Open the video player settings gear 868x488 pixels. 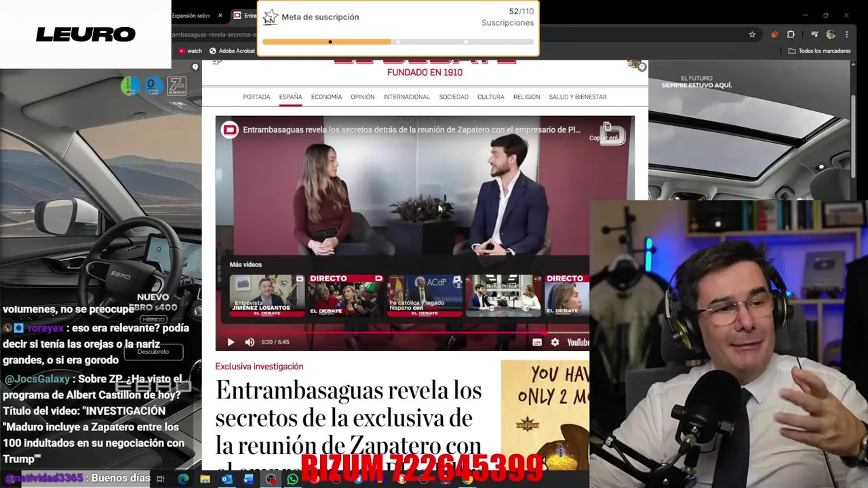click(555, 342)
